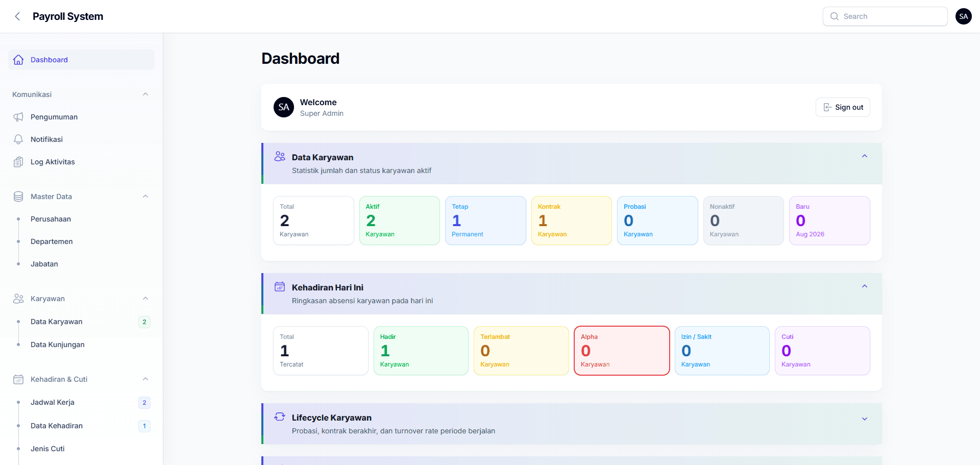Open the SA profile avatar in header
Image resolution: width=980 pixels, height=465 pixels.
pos(964,16)
